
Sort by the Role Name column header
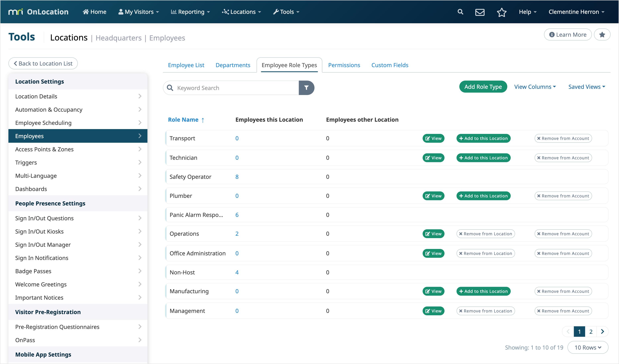click(183, 119)
